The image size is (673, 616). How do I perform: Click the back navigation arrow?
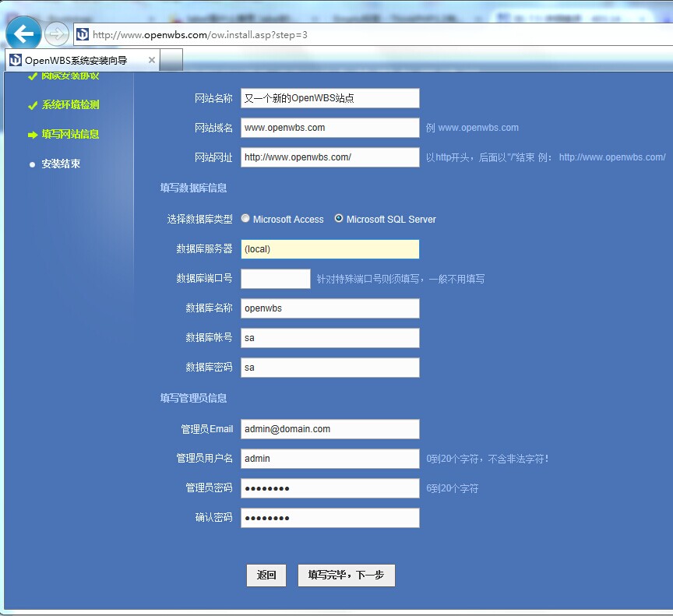pos(24,33)
